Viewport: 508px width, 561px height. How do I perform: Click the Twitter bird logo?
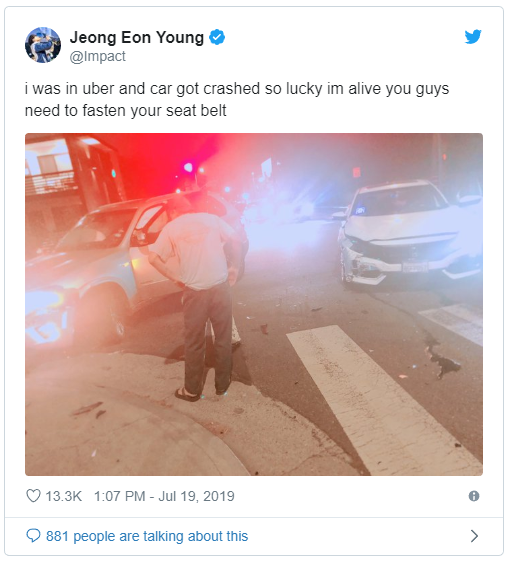point(473,36)
